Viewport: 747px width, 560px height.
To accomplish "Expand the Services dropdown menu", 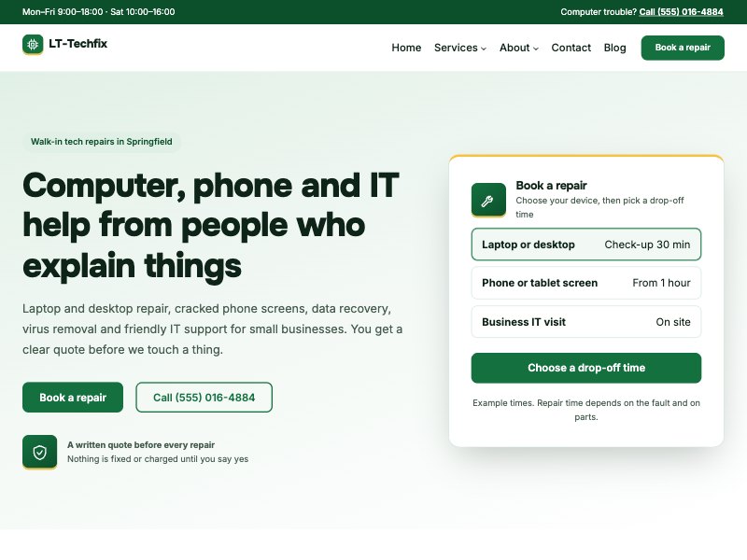I will coord(460,48).
